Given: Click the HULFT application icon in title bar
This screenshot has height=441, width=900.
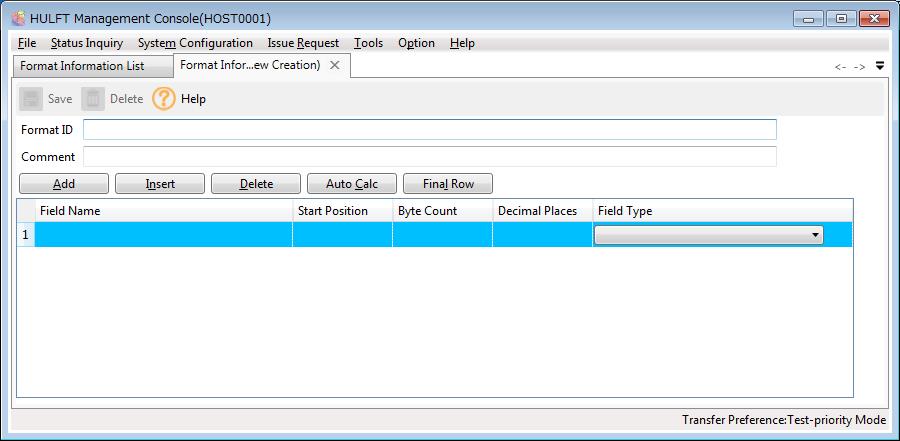Looking at the screenshot, I should [x=19, y=19].
